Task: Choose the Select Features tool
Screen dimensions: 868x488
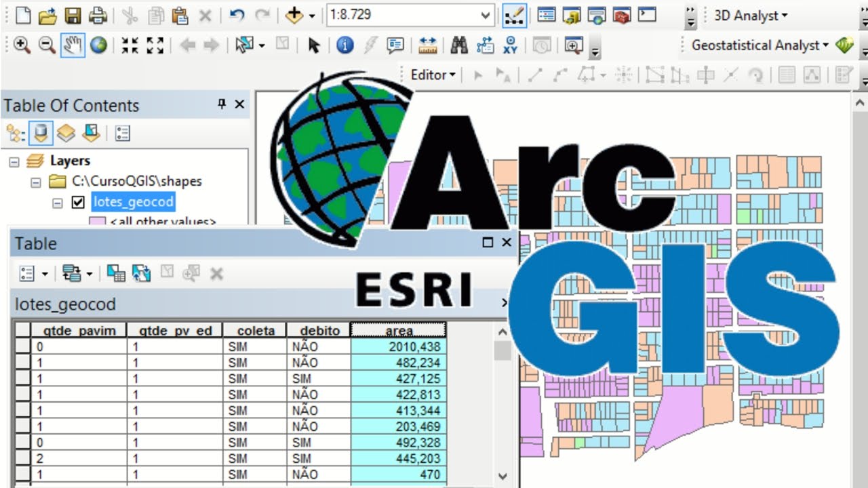Action: pyautogui.click(x=243, y=45)
